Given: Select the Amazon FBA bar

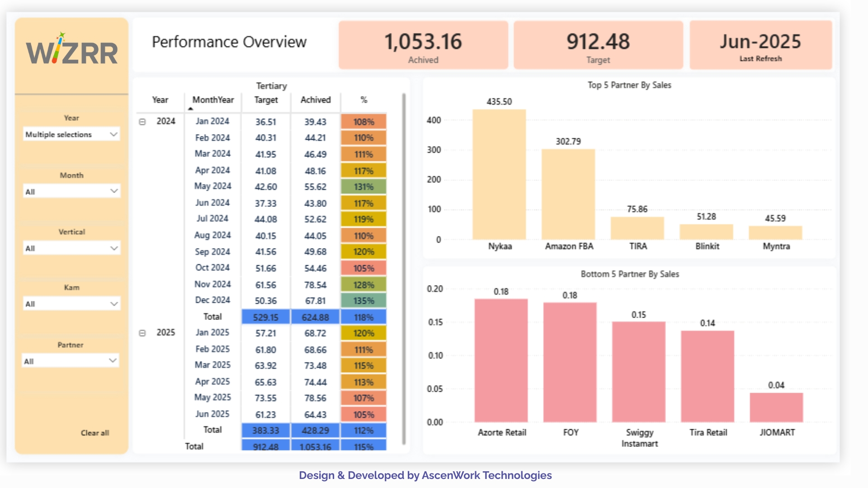Looking at the screenshot, I should tap(568, 194).
